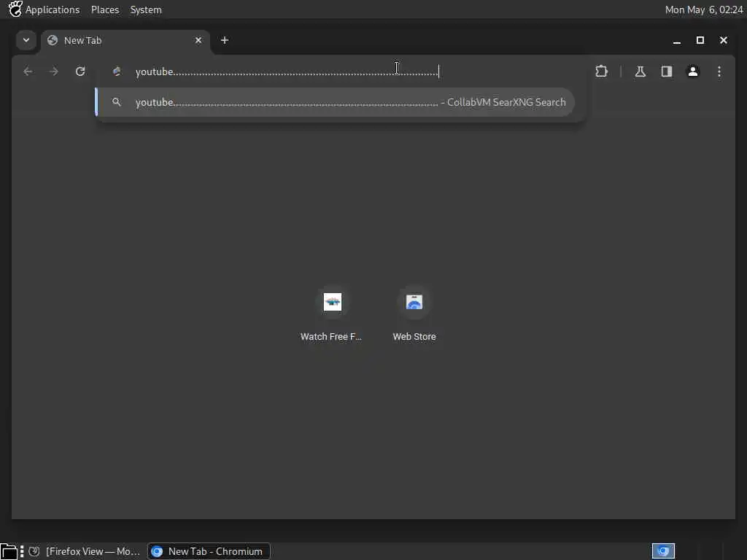Image resolution: width=747 pixels, height=560 pixels.
Task: Open the System menu
Action: (x=146, y=9)
